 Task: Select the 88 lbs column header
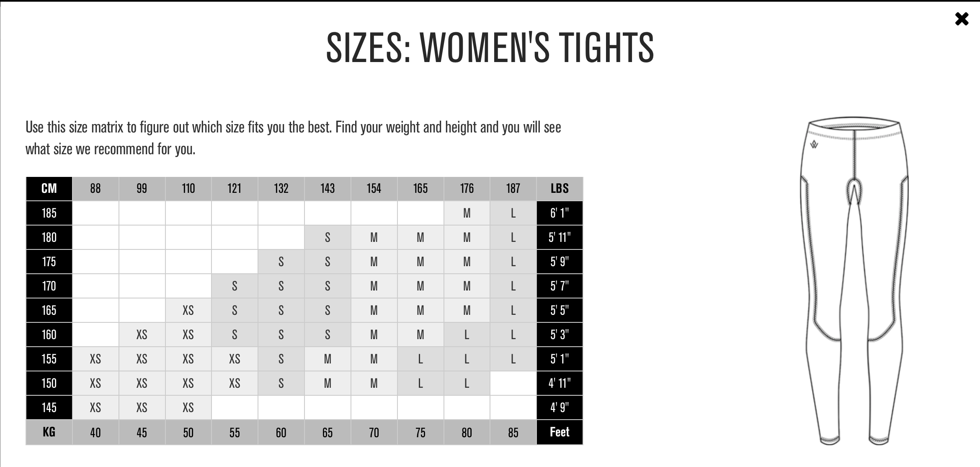coord(95,189)
